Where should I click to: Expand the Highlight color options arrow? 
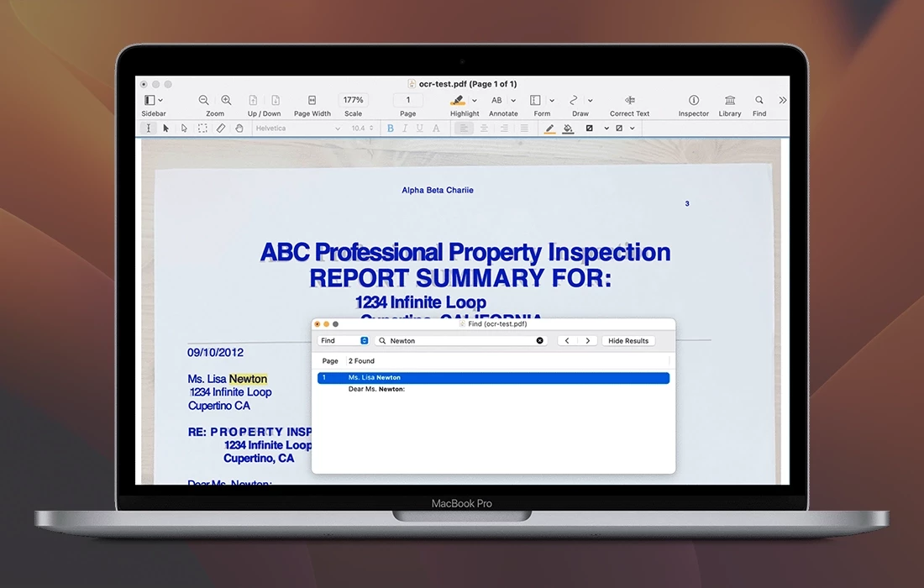click(475, 101)
